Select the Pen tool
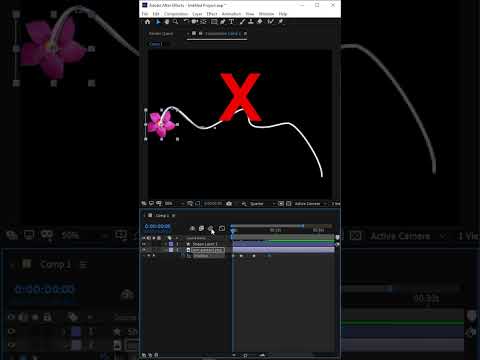 [x=223, y=22]
